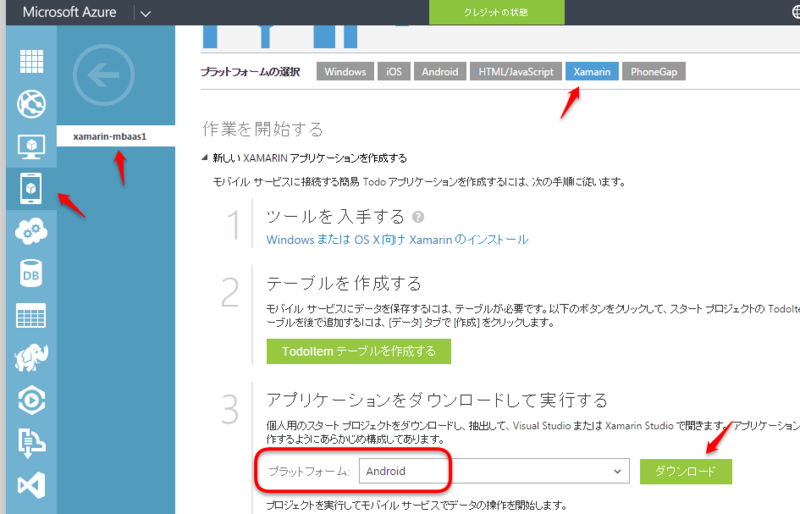800x514 pixels.
Task: Select the iOS platform tab
Action: point(394,71)
